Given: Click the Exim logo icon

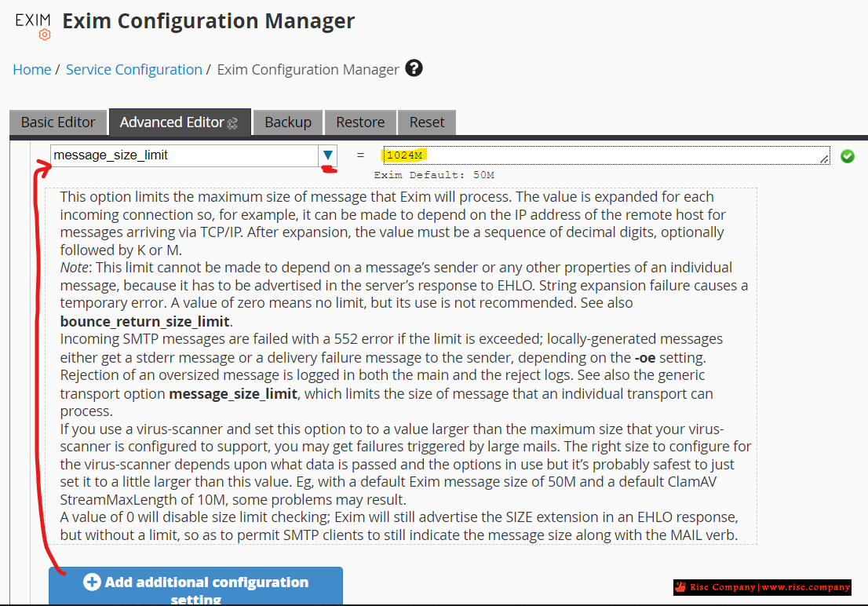Looking at the screenshot, I should tap(33, 26).
